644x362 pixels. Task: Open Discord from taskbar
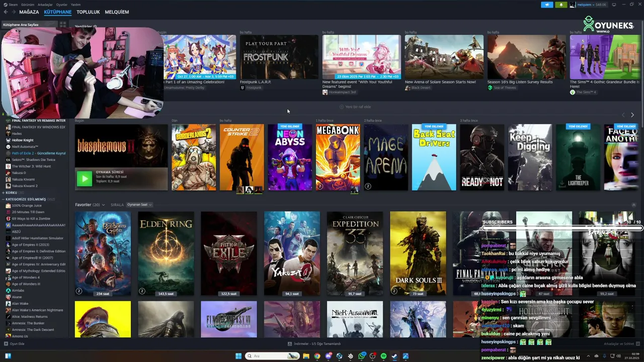328,356
